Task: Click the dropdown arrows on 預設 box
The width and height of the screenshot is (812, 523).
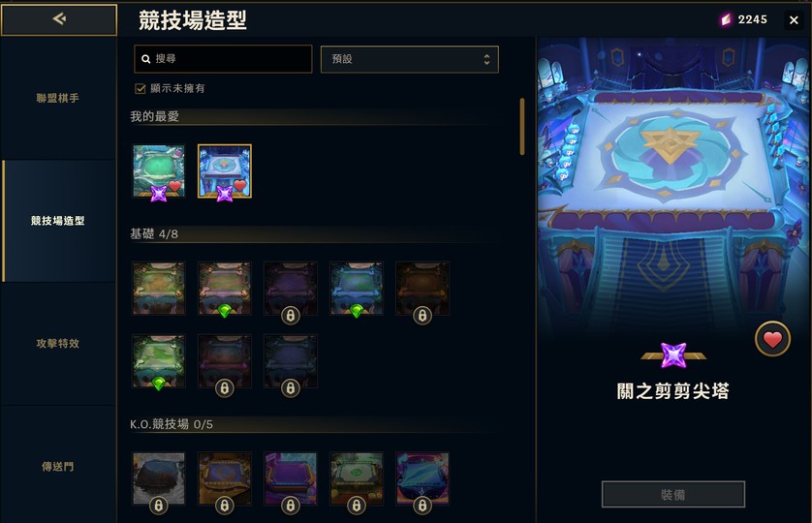Action: (x=486, y=59)
